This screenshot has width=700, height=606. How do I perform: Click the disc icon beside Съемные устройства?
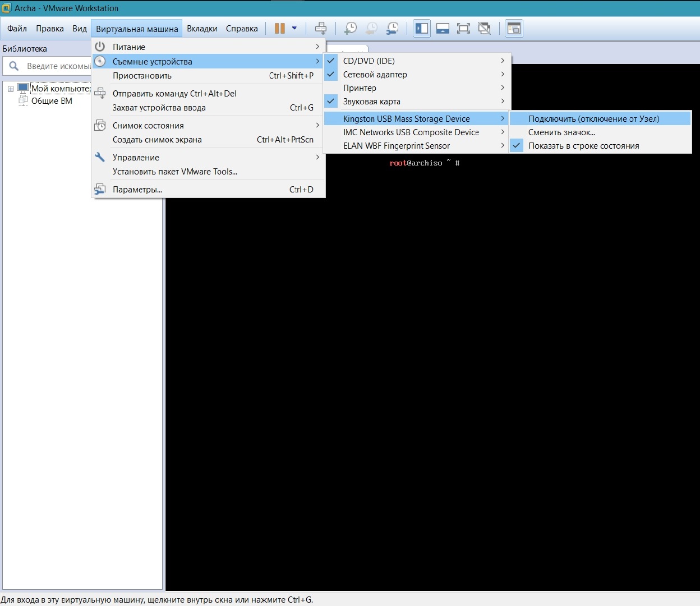(x=100, y=61)
